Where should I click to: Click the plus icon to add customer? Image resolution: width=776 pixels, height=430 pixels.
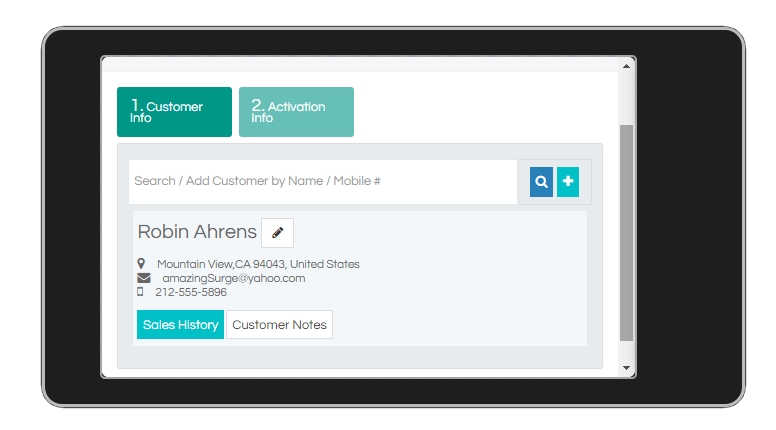click(568, 182)
